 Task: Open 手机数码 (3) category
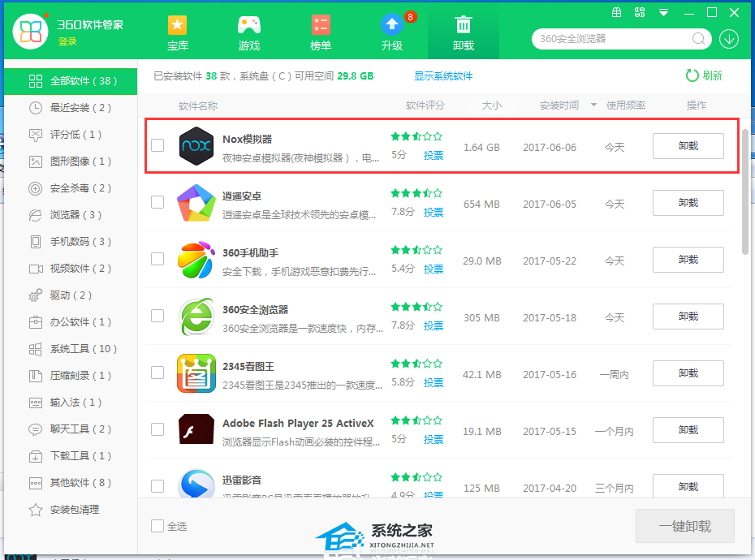(71, 242)
